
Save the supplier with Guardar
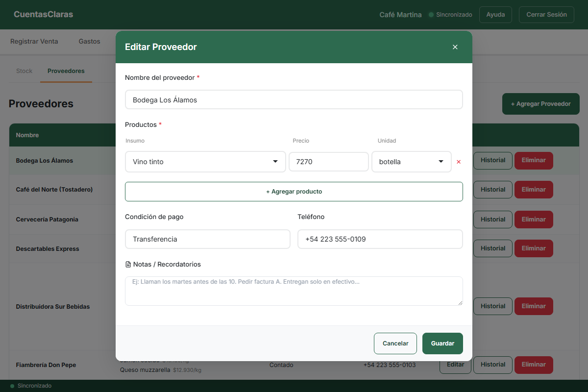pyautogui.click(x=442, y=343)
